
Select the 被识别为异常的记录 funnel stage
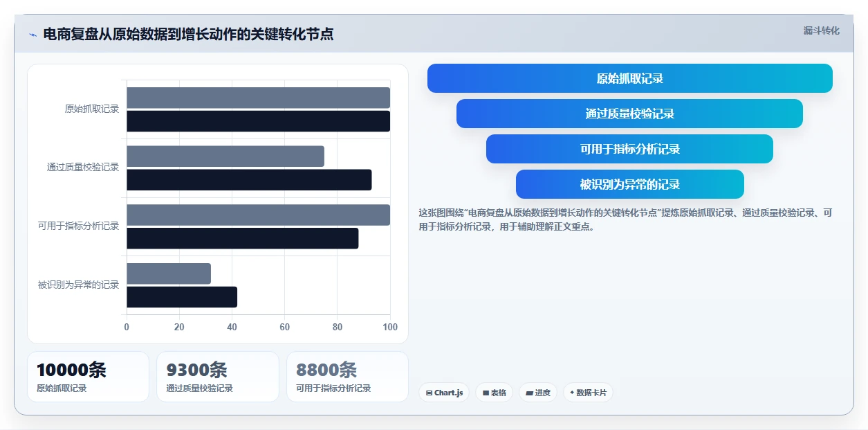(630, 184)
